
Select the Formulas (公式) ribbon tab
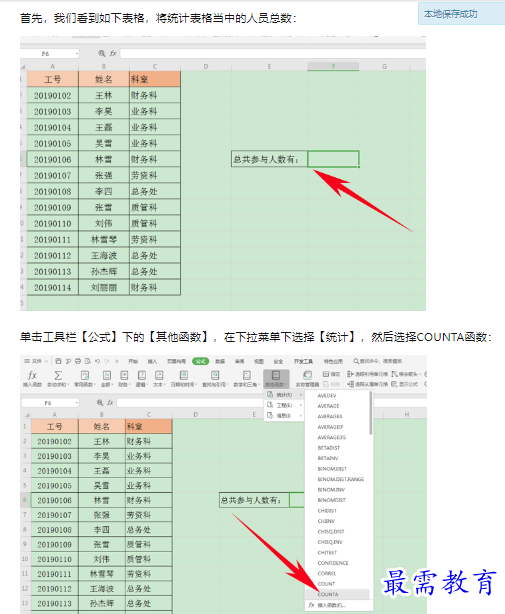200,361
